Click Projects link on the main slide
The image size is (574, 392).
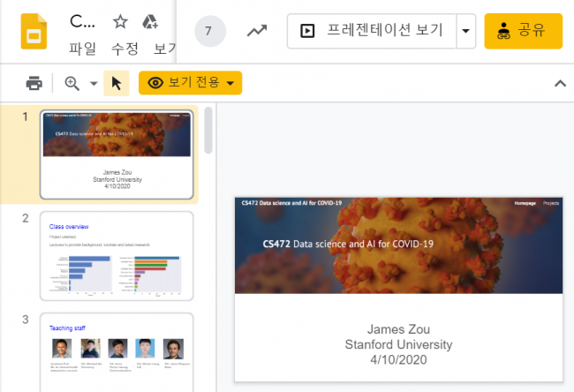pyautogui.click(x=551, y=203)
